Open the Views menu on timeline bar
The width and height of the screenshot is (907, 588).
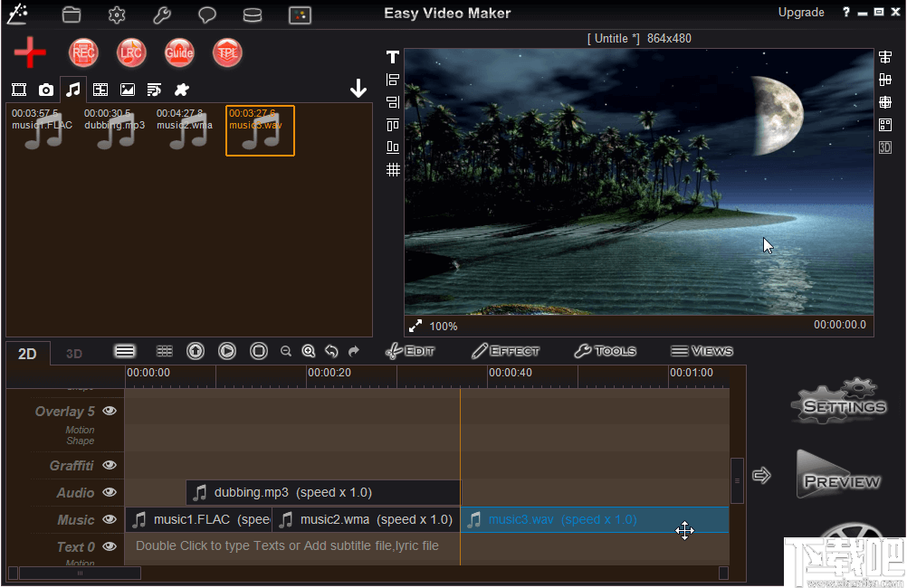[702, 351]
